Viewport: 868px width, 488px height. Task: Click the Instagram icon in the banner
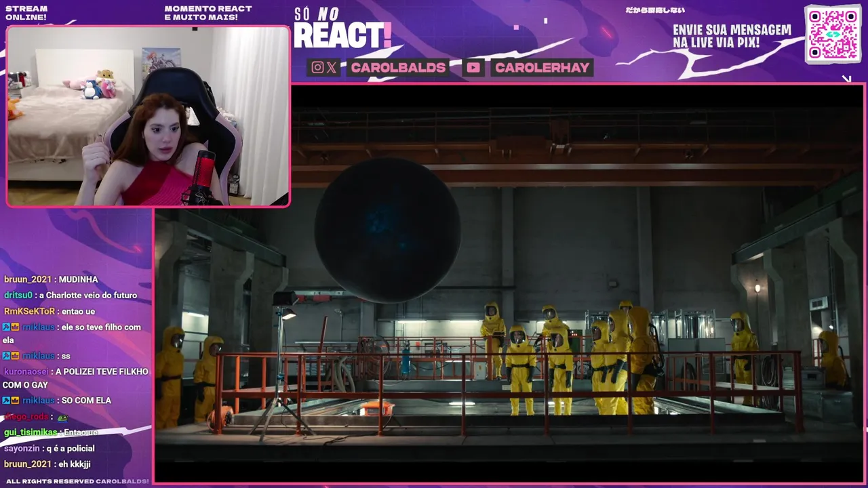point(317,67)
